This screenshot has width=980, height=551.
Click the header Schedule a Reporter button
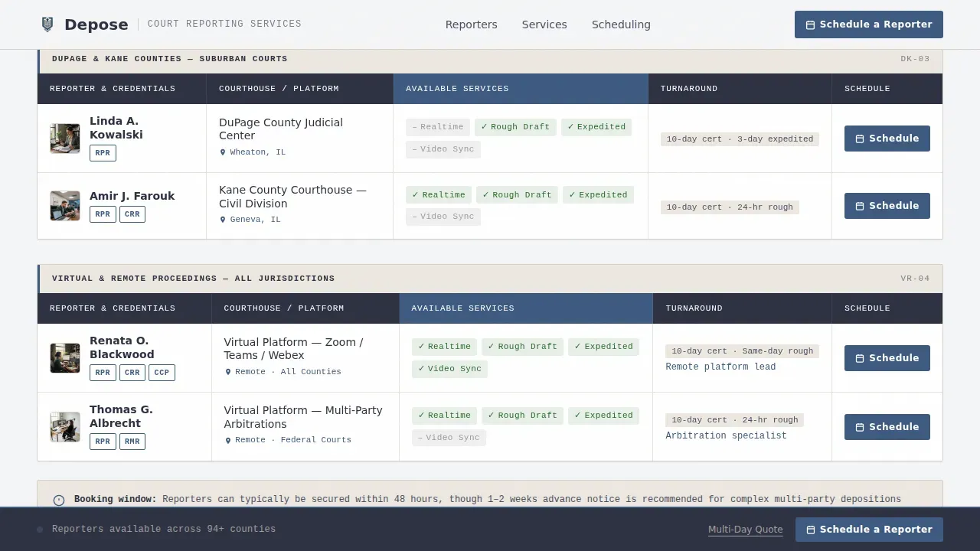click(869, 24)
